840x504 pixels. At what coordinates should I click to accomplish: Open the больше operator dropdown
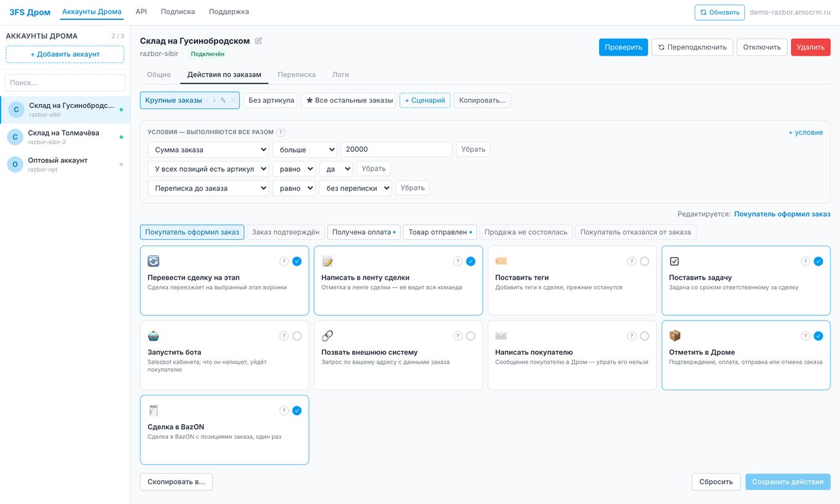click(304, 149)
